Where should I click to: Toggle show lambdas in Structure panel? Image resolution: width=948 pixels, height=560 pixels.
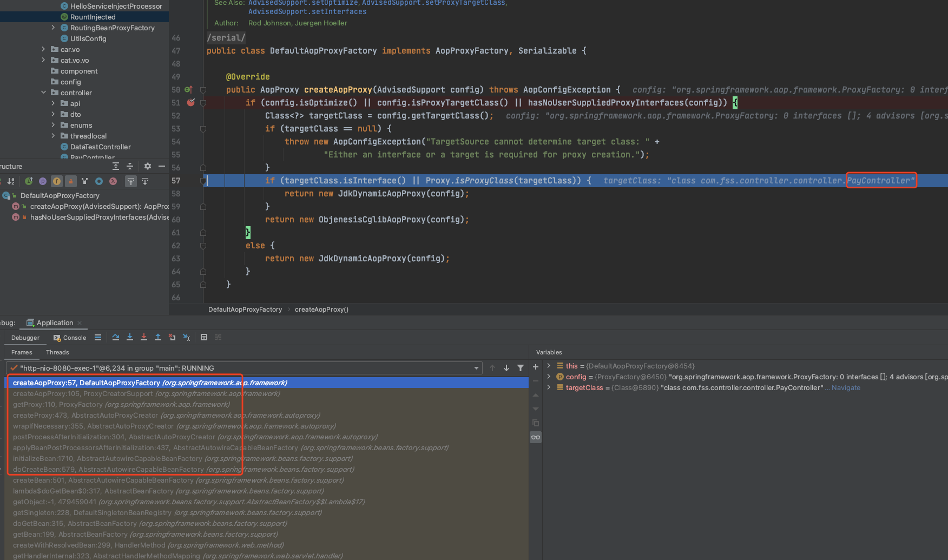point(113,181)
